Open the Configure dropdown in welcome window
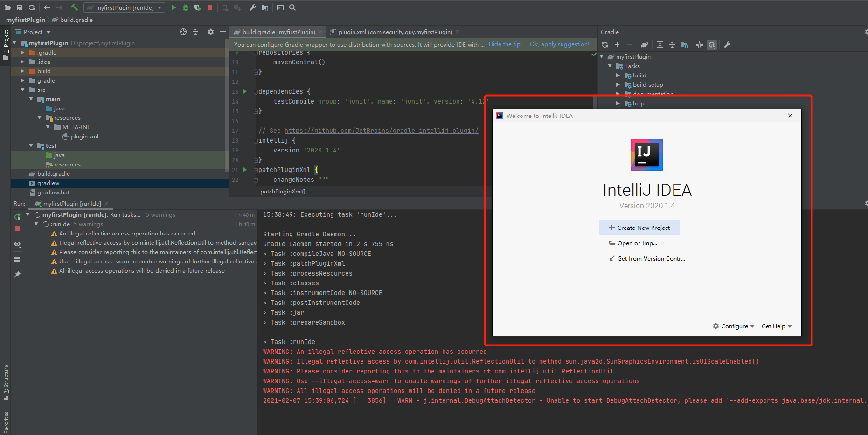 pyautogui.click(x=734, y=326)
